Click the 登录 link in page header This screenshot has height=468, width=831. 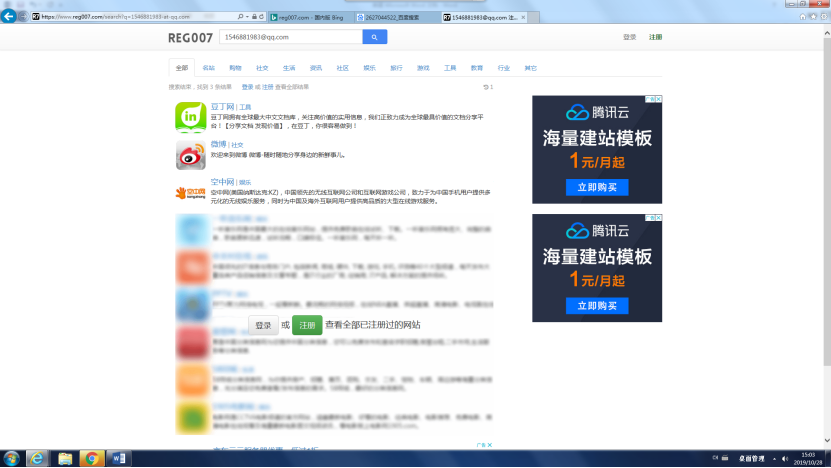pyautogui.click(x=630, y=37)
